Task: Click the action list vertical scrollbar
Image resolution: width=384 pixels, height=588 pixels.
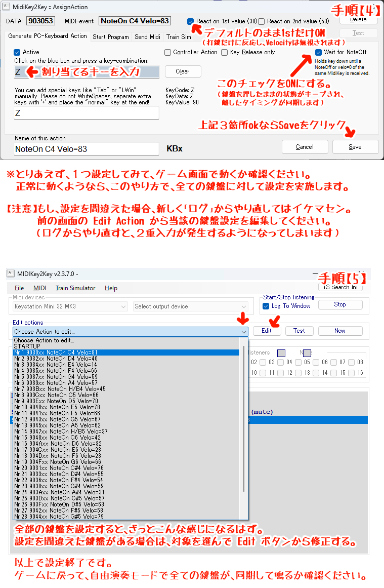Action: point(244,419)
